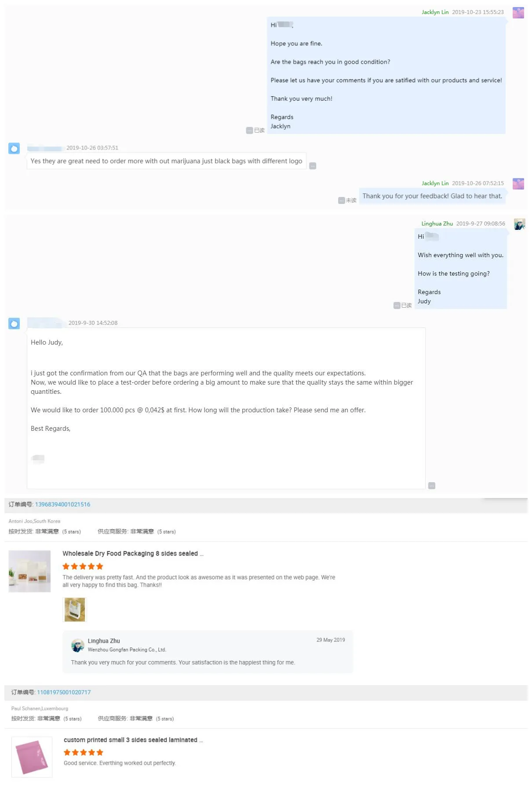Click Linghua Zhu's chat avatar photo
Image resolution: width=532 pixels, height=789 pixels.
pyautogui.click(x=519, y=224)
